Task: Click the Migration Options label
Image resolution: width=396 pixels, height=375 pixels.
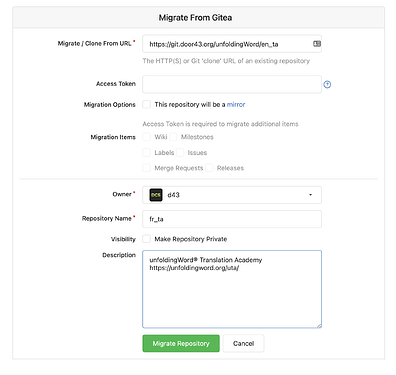Action: [110, 105]
